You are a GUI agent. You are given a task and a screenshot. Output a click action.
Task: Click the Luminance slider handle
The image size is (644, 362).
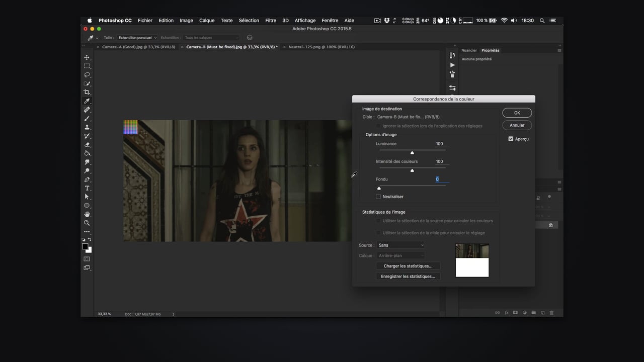click(x=412, y=153)
